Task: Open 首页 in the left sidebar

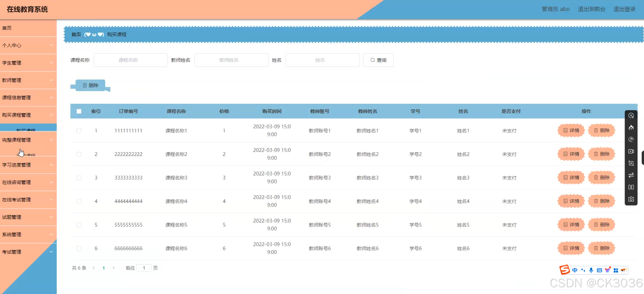Action: [7, 28]
